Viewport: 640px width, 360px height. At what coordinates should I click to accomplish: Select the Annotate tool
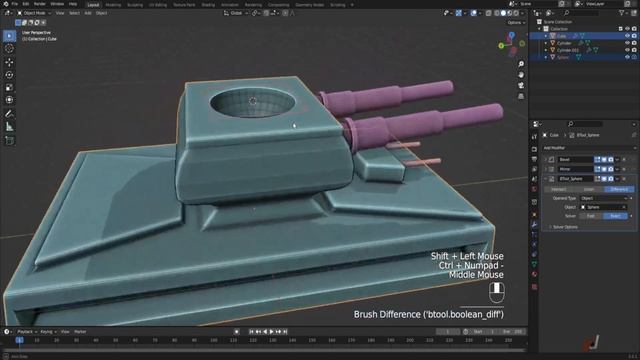tap(9, 114)
